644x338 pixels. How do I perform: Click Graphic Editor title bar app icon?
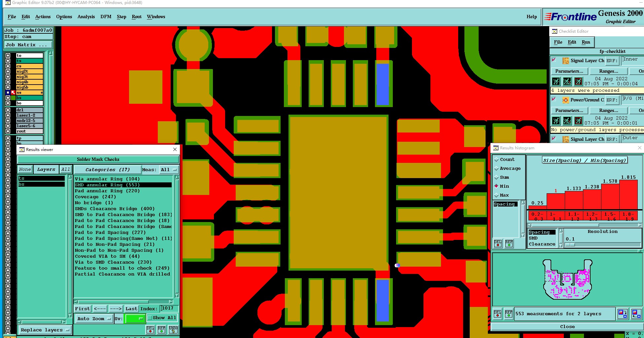tap(8, 3)
